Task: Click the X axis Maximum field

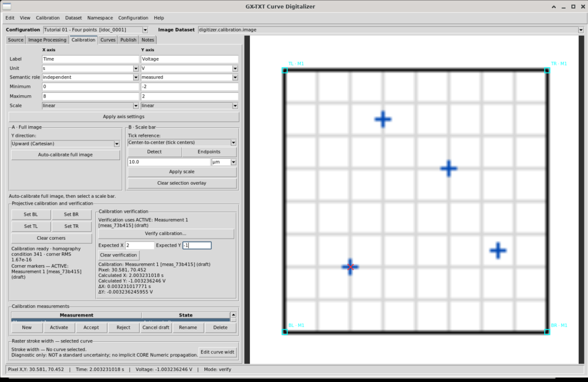Action: pos(90,96)
